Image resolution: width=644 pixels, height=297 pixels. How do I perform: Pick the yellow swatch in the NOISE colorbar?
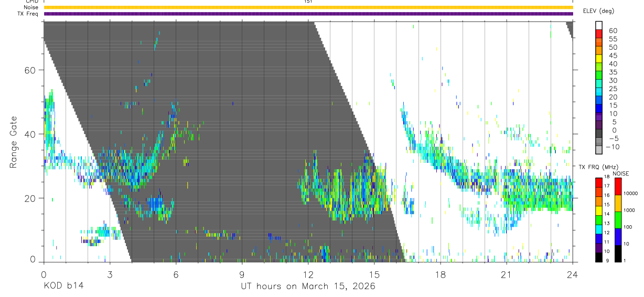[618, 203]
